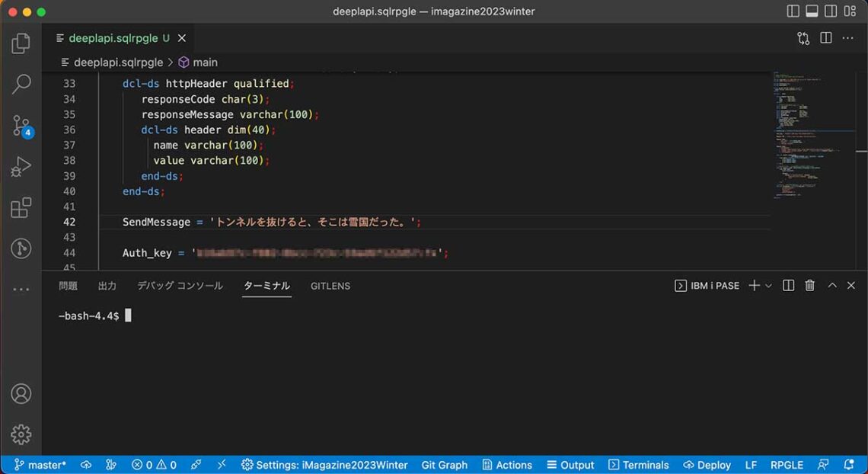Open Actions from status bar
The width and height of the screenshot is (868, 474).
point(507,465)
